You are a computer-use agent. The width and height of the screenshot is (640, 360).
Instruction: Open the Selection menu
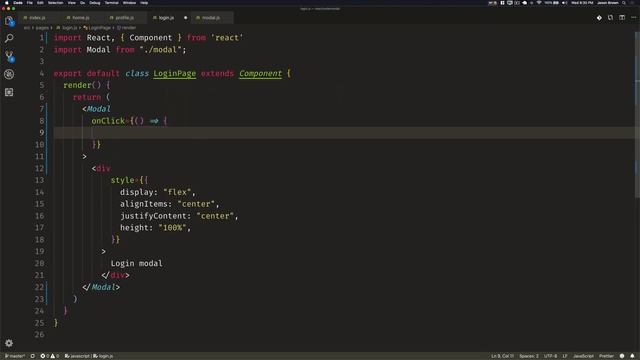pyautogui.click(x=56, y=3)
